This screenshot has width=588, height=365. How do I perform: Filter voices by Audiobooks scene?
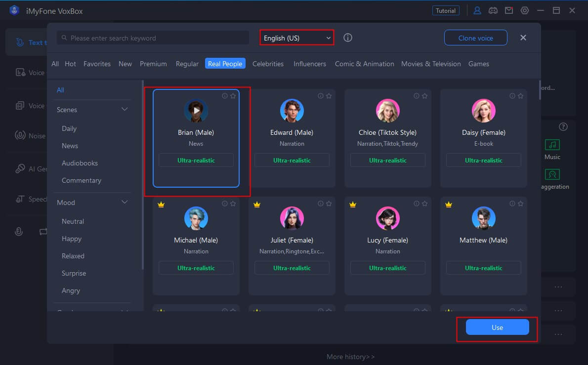point(80,163)
